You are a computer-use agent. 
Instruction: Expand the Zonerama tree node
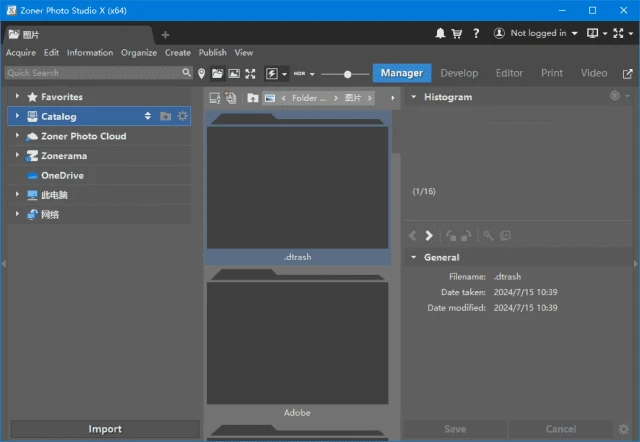(x=18, y=156)
